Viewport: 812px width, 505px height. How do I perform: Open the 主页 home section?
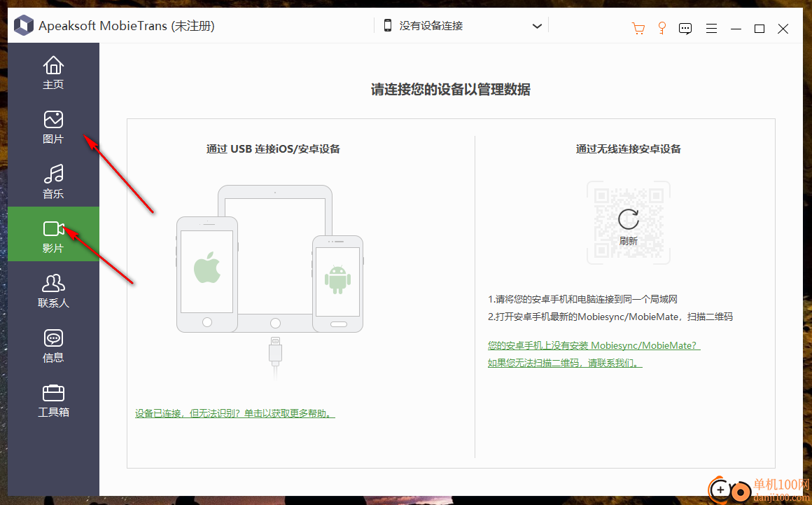(x=53, y=73)
